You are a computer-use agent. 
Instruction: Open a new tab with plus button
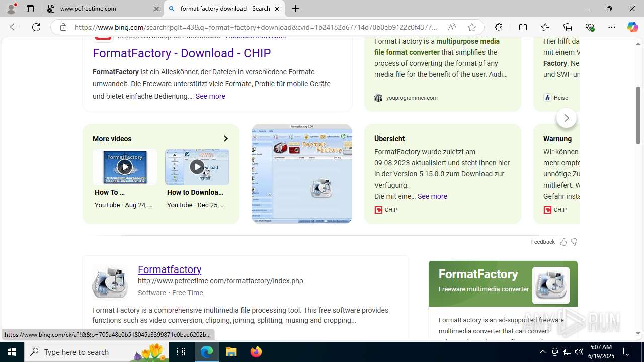[x=296, y=9]
